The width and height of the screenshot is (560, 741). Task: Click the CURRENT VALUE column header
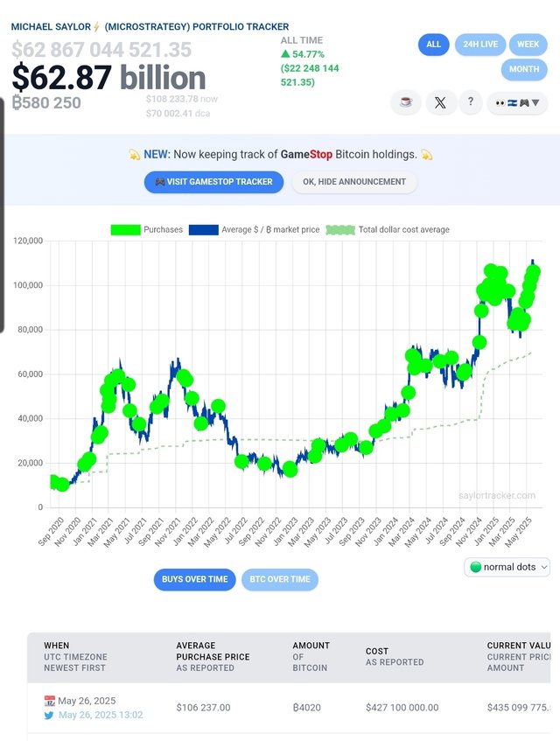[x=518, y=656]
